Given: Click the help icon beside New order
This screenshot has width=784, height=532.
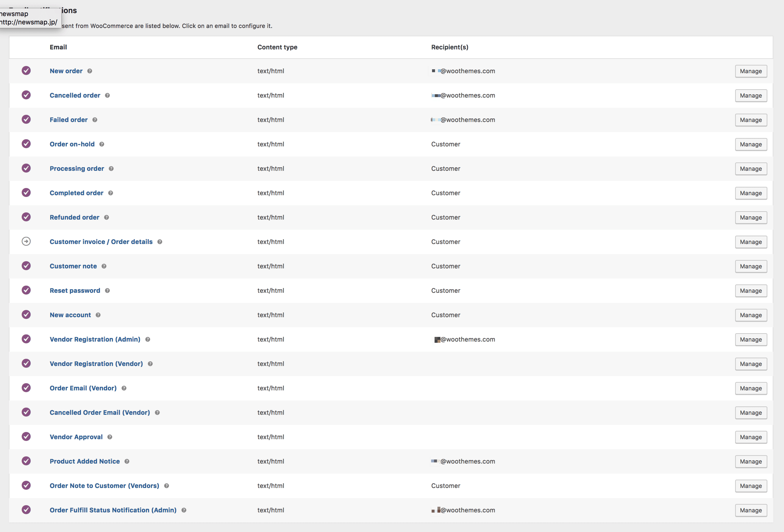Looking at the screenshot, I should pyautogui.click(x=89, y=71).
